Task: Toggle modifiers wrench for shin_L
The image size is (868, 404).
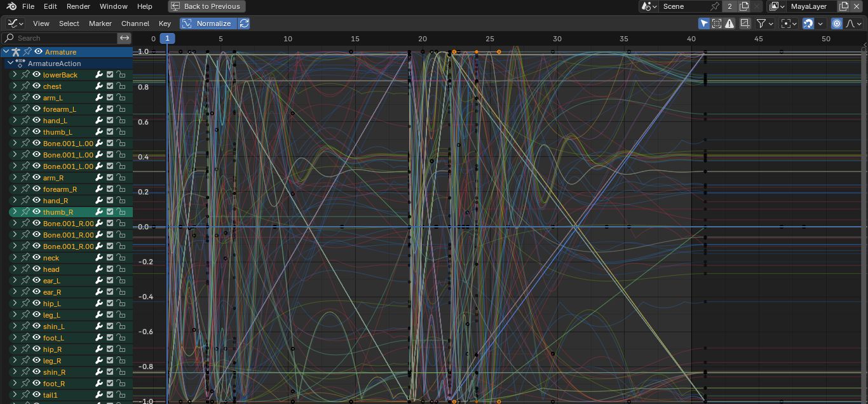Action: pyautogui.click(x=99, y=327)
